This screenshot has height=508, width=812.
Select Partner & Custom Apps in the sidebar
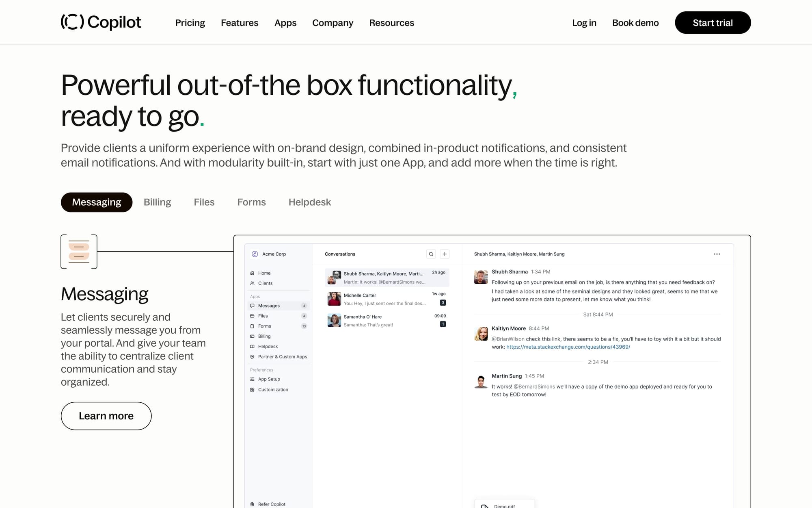coord(283,356)
